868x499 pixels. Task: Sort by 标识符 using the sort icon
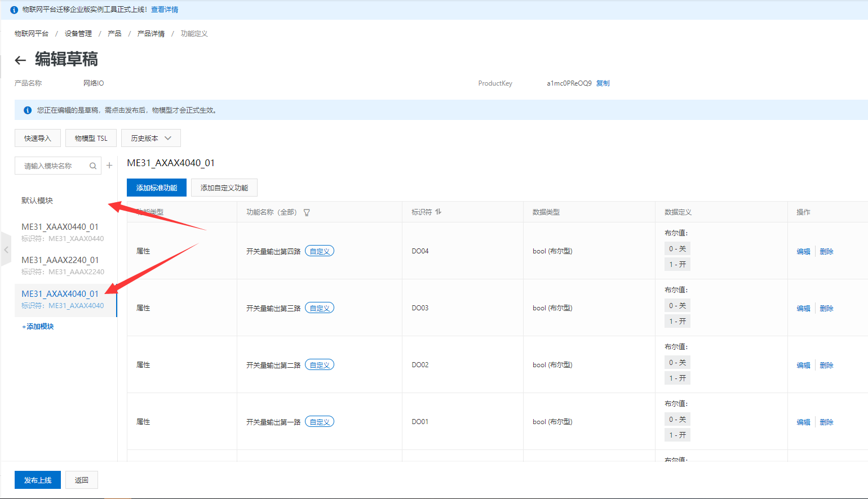[x=439, y=212]
